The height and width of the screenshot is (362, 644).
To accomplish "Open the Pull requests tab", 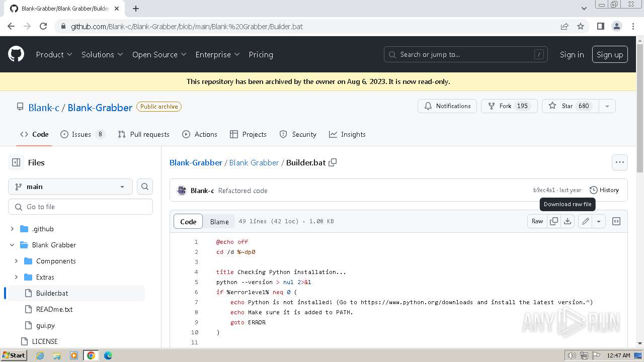I will (143, 134).
